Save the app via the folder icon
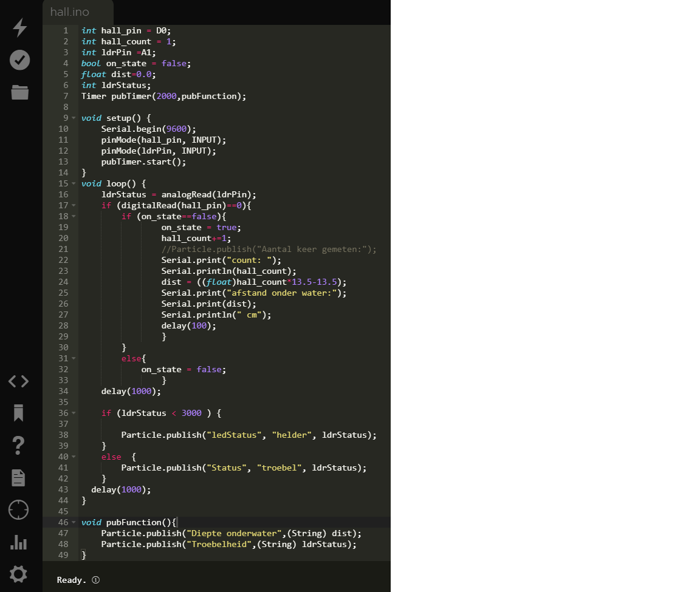Viewport: 700px width, 592px height. tap(19, 92)
